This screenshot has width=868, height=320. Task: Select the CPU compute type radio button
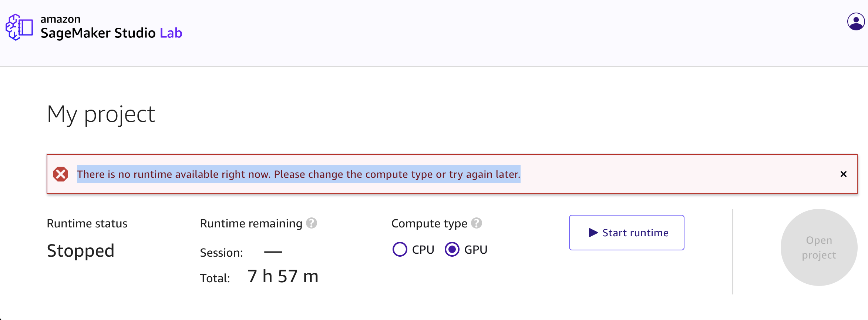click(400, 249)
